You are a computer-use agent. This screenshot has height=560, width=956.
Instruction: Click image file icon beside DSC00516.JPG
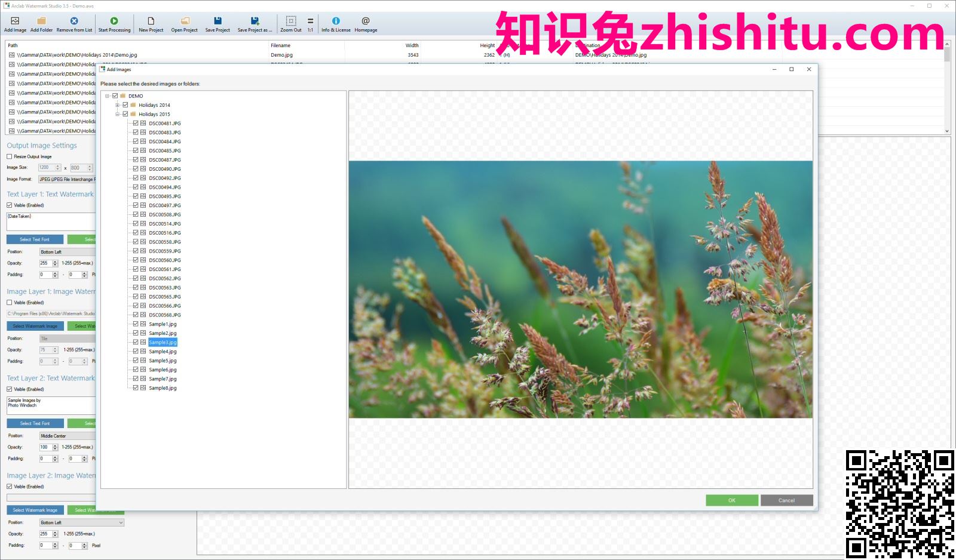coord(143,233)
